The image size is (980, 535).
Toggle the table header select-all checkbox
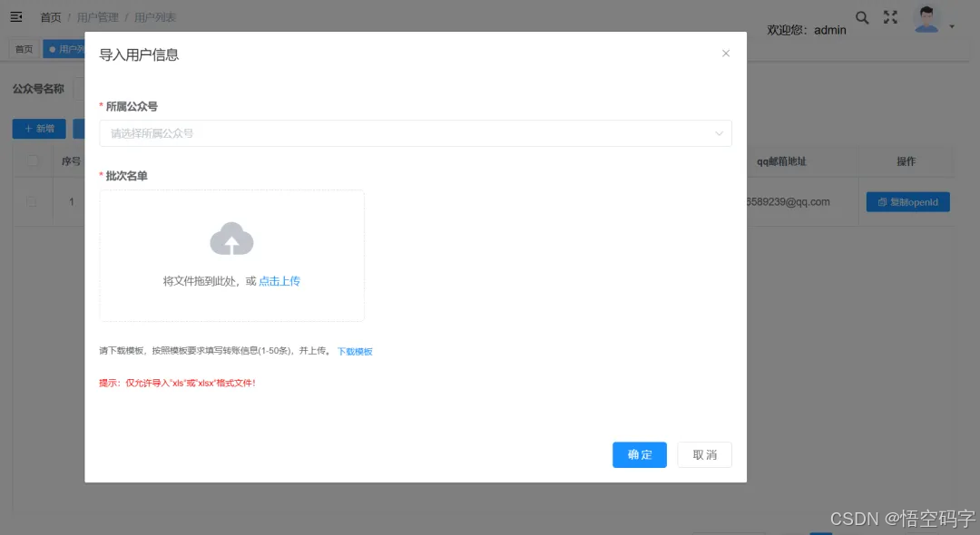33,161
